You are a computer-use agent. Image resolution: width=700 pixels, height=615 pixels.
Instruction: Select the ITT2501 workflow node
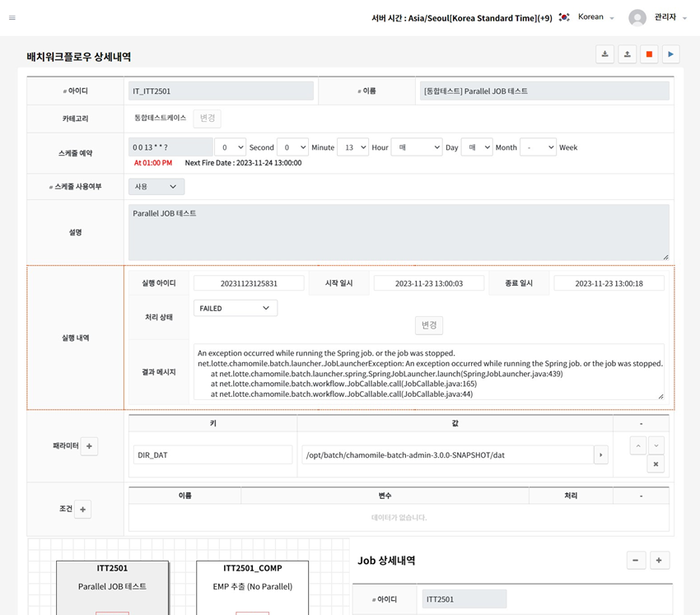tap(113, 587)
